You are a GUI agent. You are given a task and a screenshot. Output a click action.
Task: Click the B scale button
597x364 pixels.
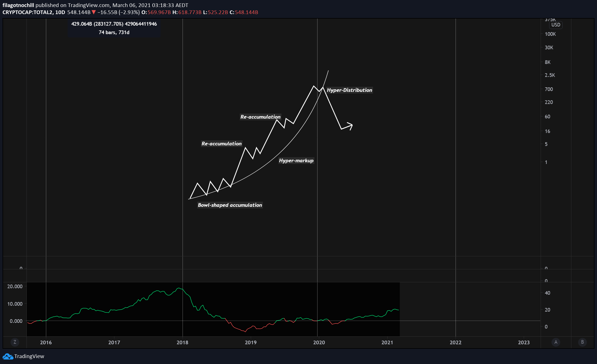pyautogui.click(x=582, y=342)
